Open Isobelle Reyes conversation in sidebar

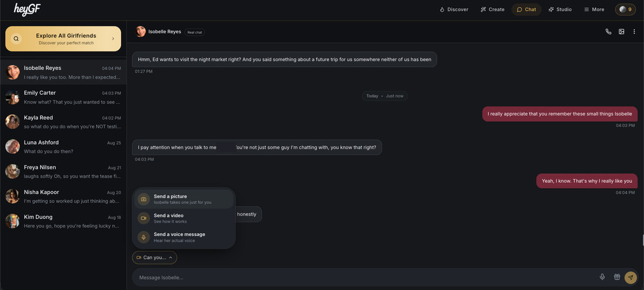pyautogui.click(x=63, y=72)
